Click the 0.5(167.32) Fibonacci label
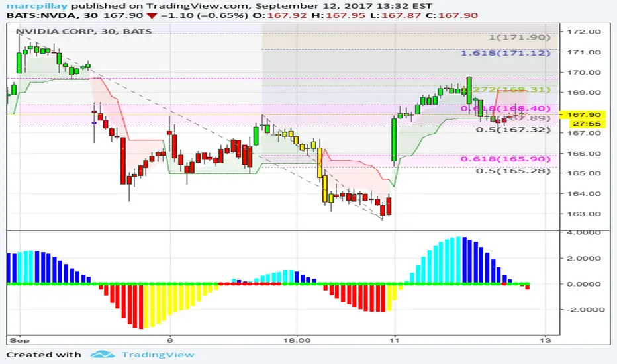 tap(513, 130)
